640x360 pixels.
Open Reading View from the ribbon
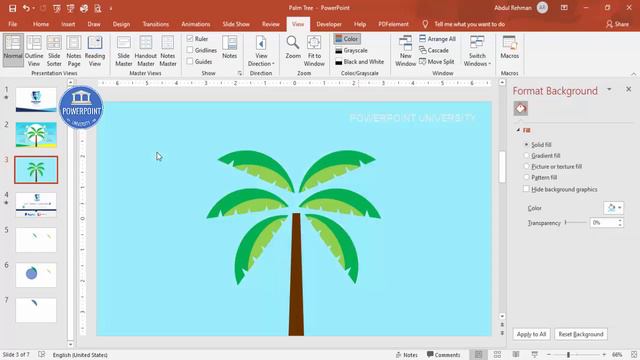95,50
